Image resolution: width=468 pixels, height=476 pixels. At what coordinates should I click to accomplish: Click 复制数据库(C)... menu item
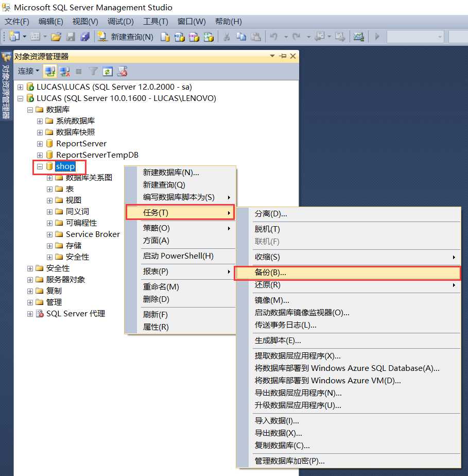349,445
